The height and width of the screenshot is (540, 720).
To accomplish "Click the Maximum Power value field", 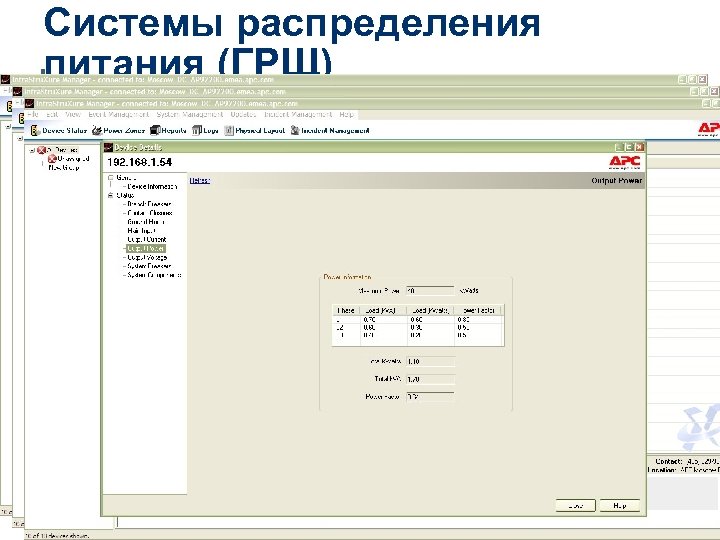I will point(430,291).
